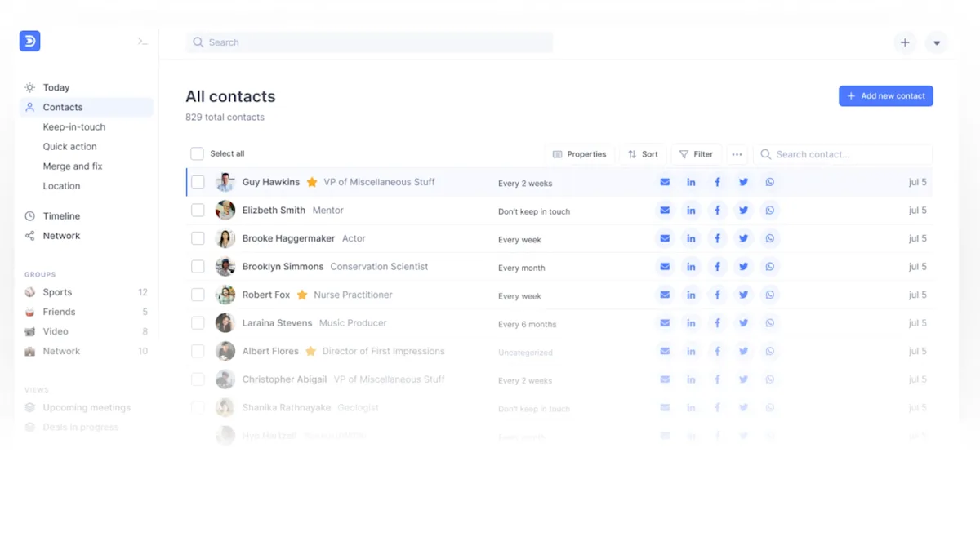Click Facebook icon for Brooke Haggermaker
The height and width of the screenshot is (550, 980).
pyautogui.click(x=717, y=238)
